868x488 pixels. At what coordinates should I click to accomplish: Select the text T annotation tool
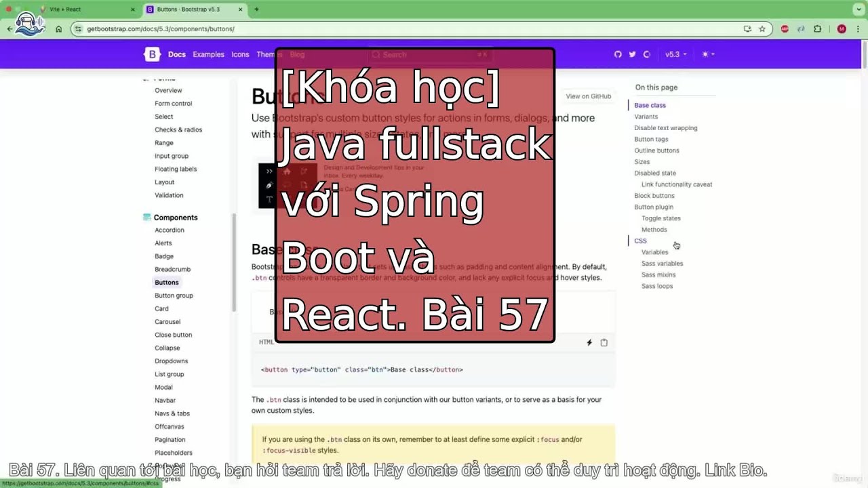pyautogui.click(x=269, y=199)
